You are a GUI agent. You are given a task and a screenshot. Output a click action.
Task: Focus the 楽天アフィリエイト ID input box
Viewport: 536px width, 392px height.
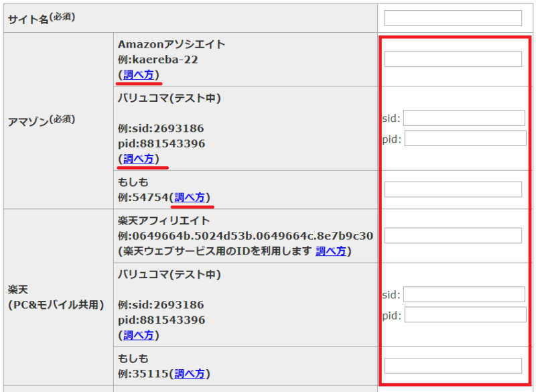tap(453, 235)
